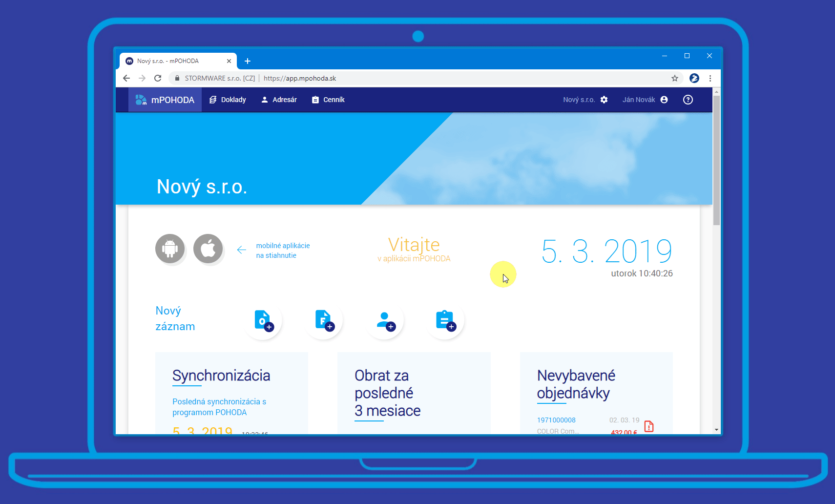Open the browser extension icon
Image resolution: width=835 pixels, height=504 pixels.
[694, 78]
